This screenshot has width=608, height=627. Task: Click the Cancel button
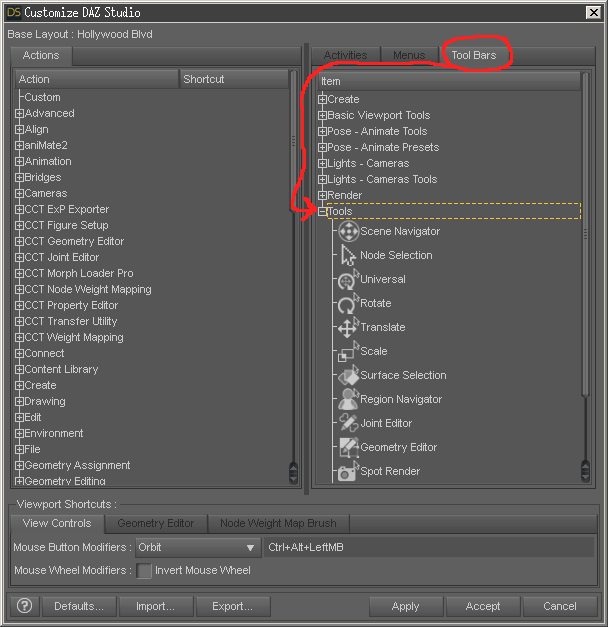(560, 607)
